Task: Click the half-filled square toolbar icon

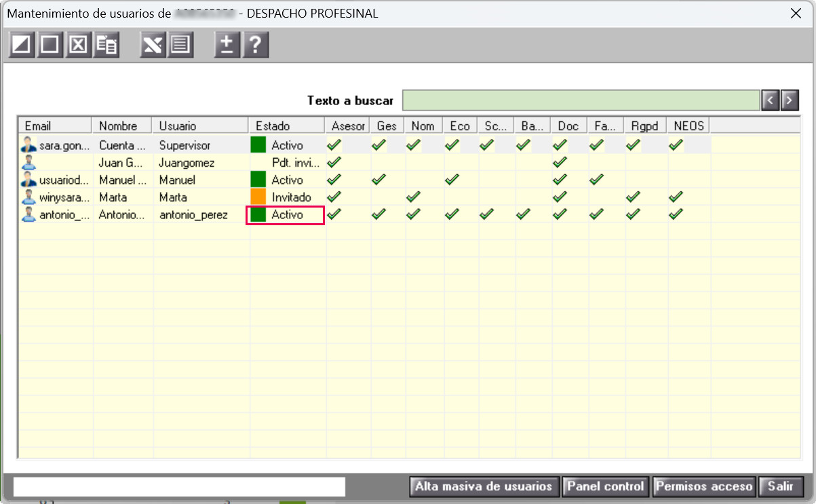Action: point(22,45)
